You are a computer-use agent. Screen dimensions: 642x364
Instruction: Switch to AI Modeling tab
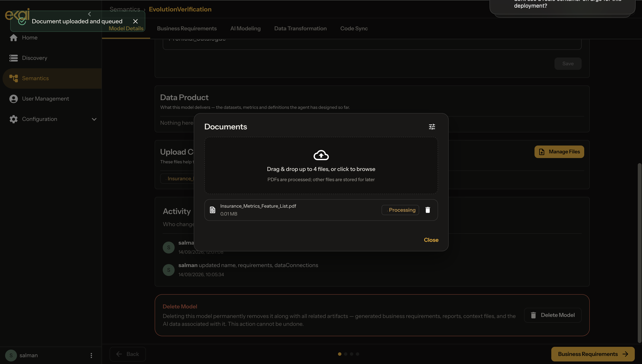(x=245, y=28)
